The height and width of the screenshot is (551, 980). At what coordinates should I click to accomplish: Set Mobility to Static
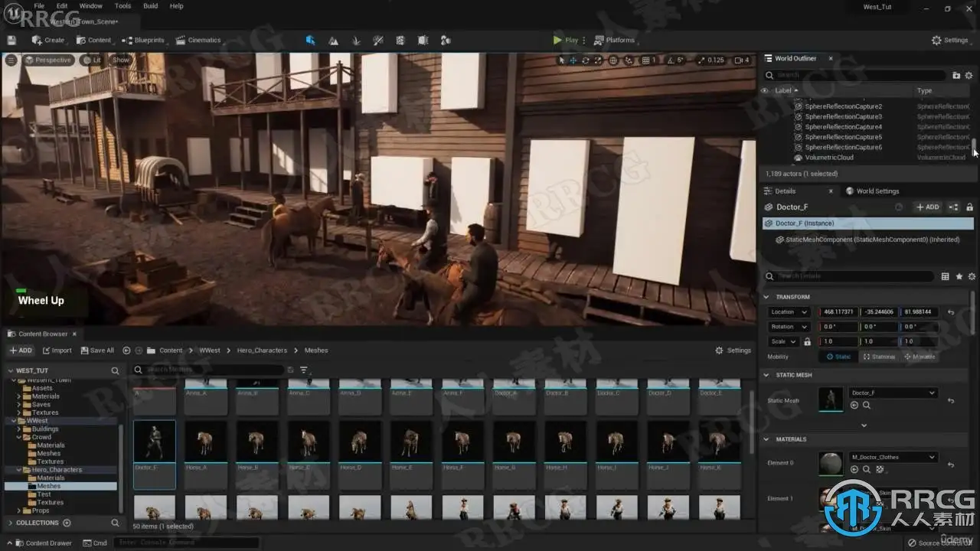pos(838,357)
